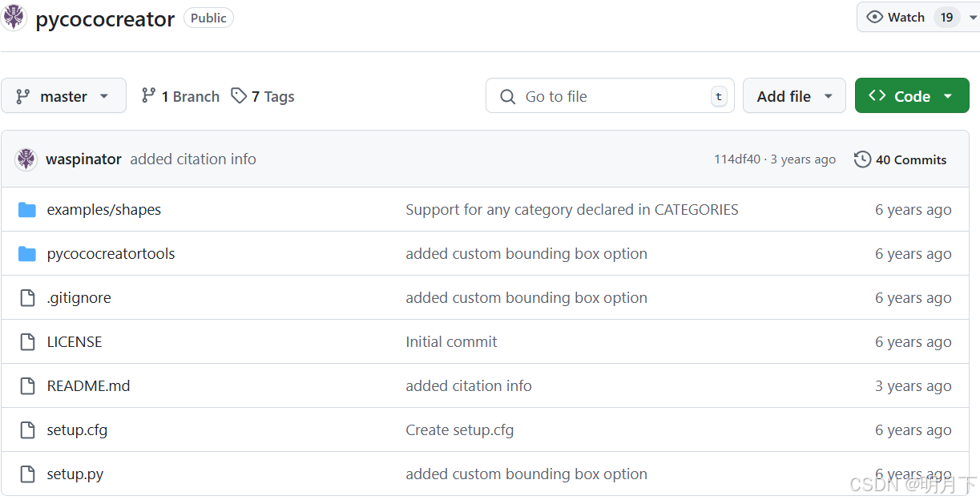Viewport: 980px width, 500px height.
Task: Open the README.md file
Action: pos(88,386)
